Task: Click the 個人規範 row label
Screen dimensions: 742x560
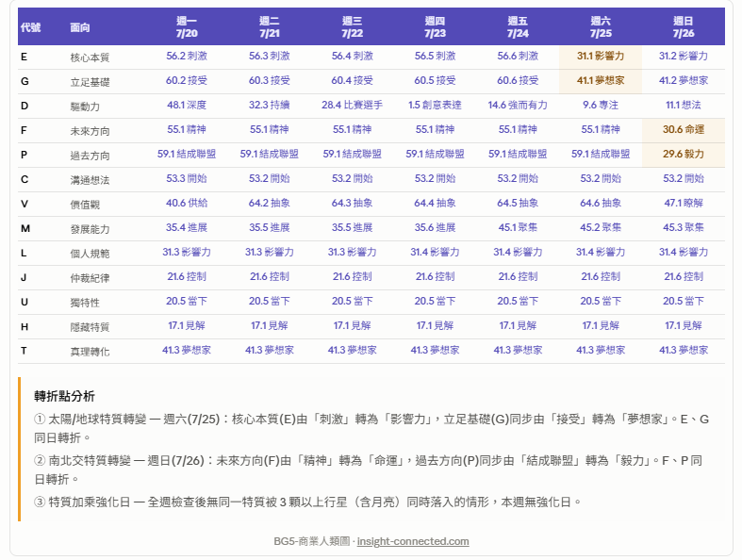Action: 90,254
